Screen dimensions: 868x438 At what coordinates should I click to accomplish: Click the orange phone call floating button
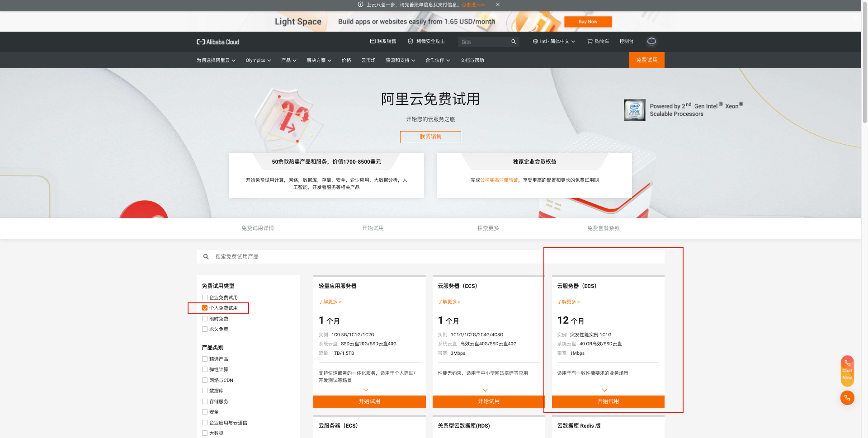click(847, 398)
